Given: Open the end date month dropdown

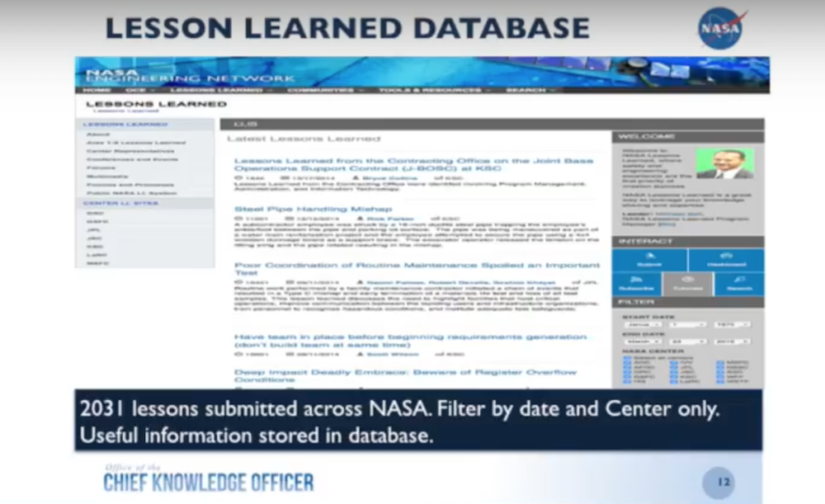Looking at the screenshot, I should coord(643,341).
